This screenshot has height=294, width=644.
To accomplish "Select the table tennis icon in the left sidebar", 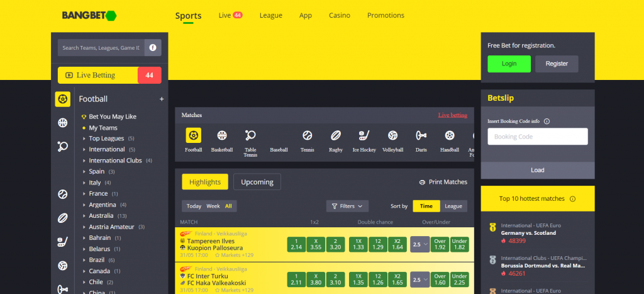I will coord(62,146).
